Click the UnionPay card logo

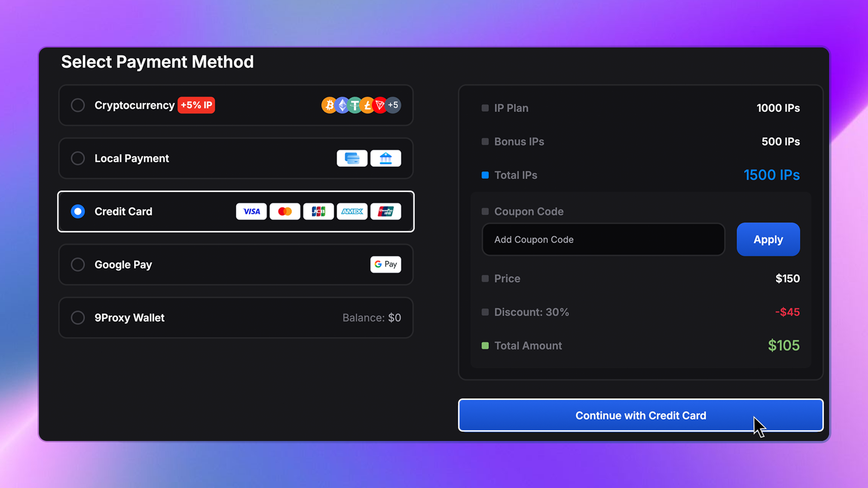(386, 211)
